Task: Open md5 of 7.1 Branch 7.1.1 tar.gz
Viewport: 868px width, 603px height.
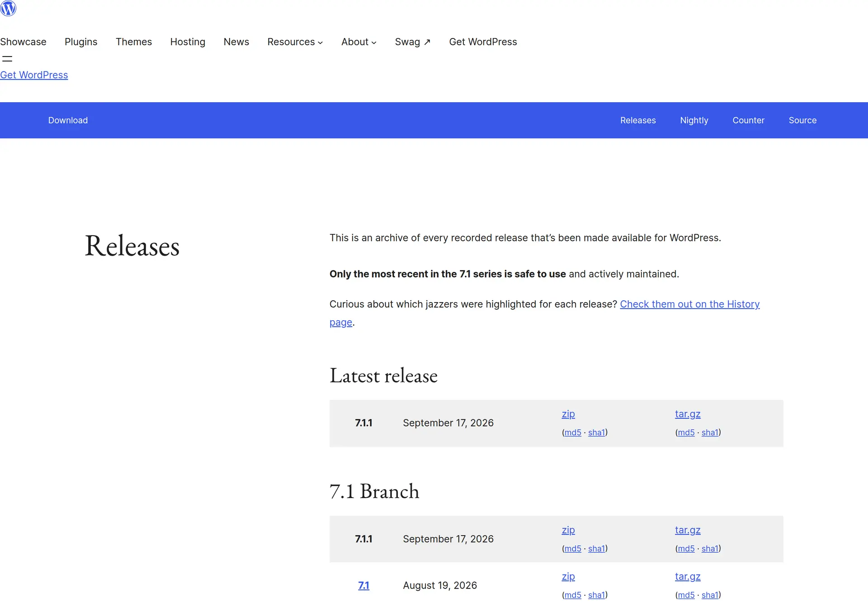Action: point(686,549)
